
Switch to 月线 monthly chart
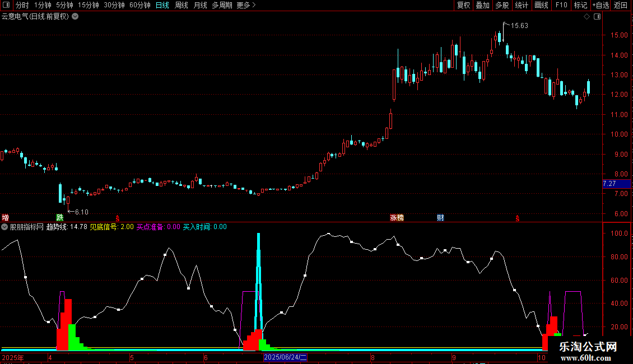200,5
